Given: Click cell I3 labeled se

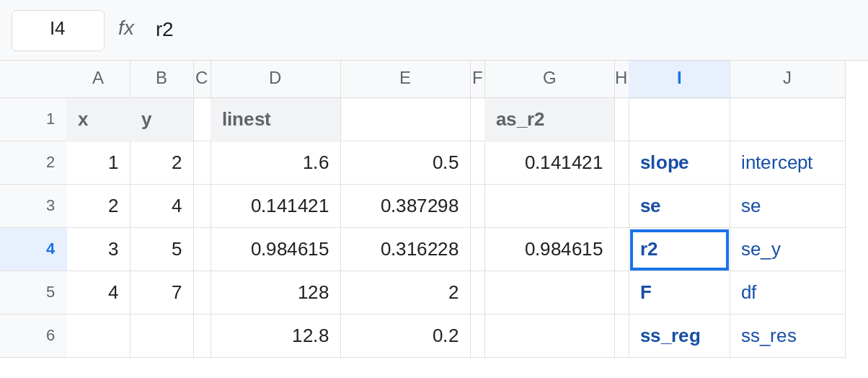Looking at the screenshot, I should [x=679, y=206].
